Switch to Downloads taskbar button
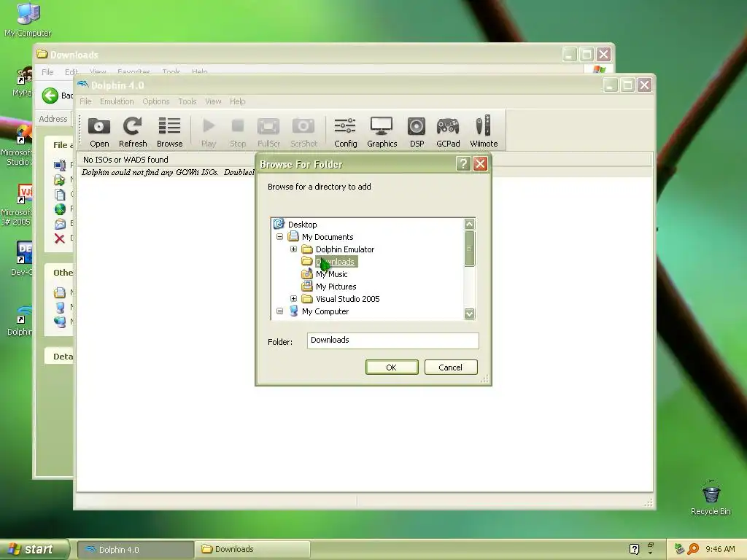The image size is (747, 560). [x=252, y=550]
